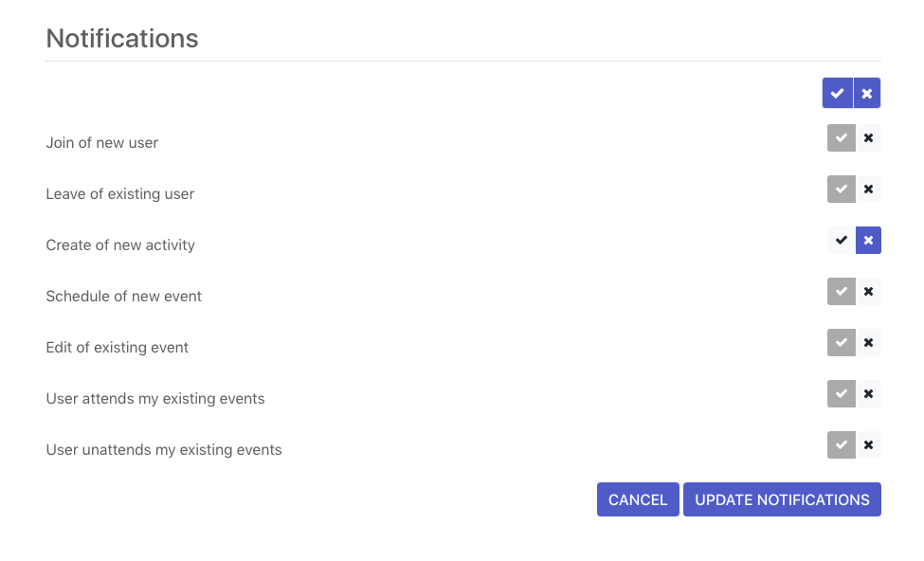Viewport: 924px width, 561px height.
Task: Disable Create of new activity notification
Action: point(869,241)
